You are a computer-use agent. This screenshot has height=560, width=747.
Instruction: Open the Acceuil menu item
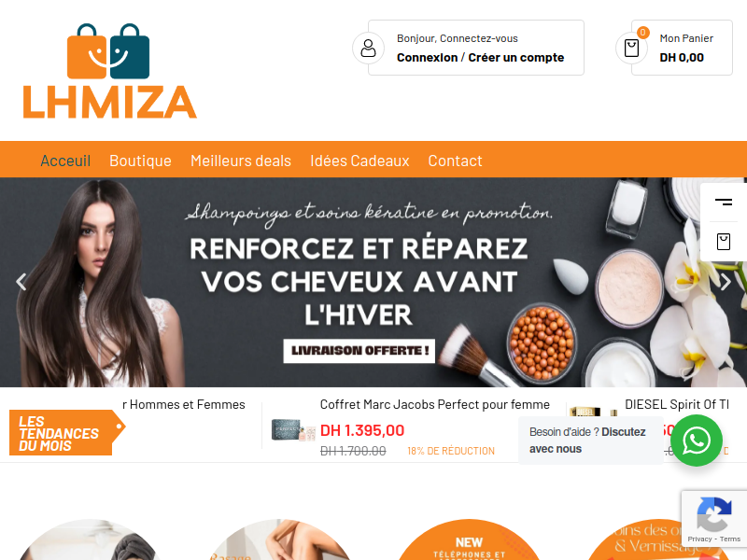pyautogui.click(x=65, y=161)
